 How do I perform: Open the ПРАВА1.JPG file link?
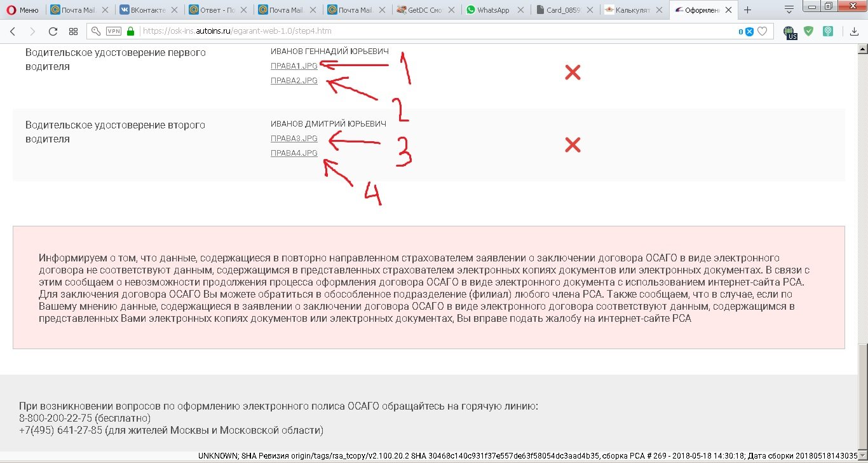[x=294, y=66]
